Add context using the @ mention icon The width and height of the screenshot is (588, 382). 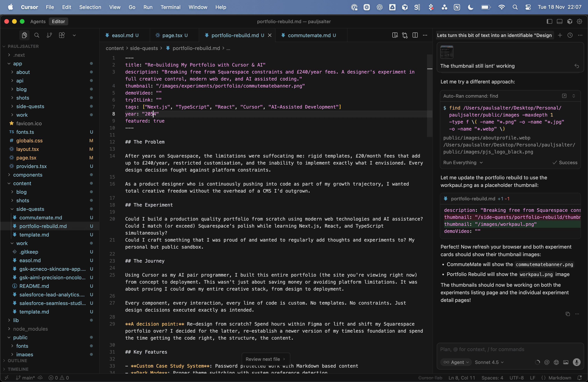click(547, 363)
